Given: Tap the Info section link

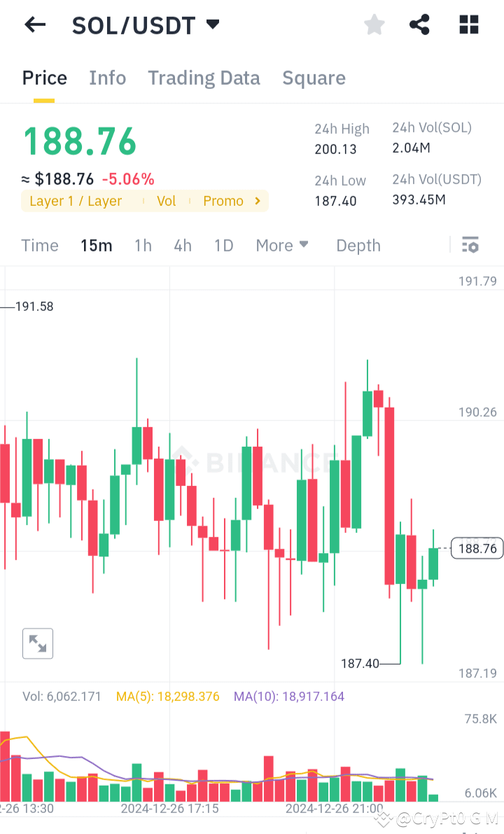Looking at the screenshot, I should pyautogui.click(x=107, y=78).
